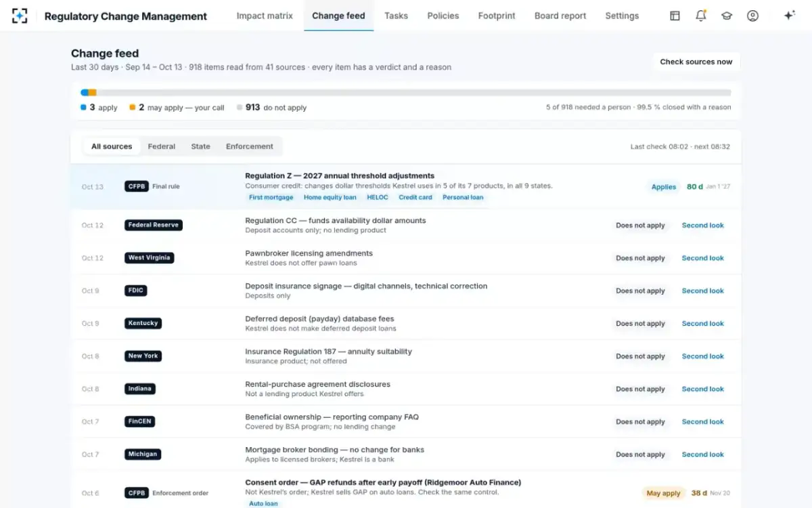Open the sparkle AI assistant icon
The width and height of the screenshot is (812, 508).
(789, 16)
